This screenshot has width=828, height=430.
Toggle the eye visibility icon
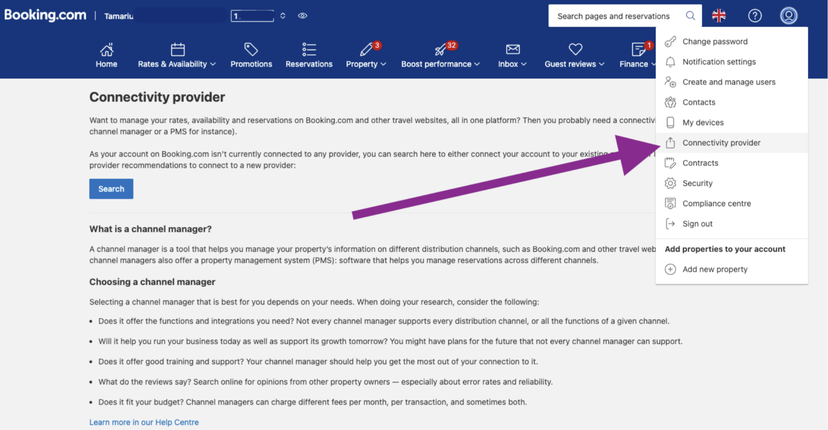(x=302, y=16)
